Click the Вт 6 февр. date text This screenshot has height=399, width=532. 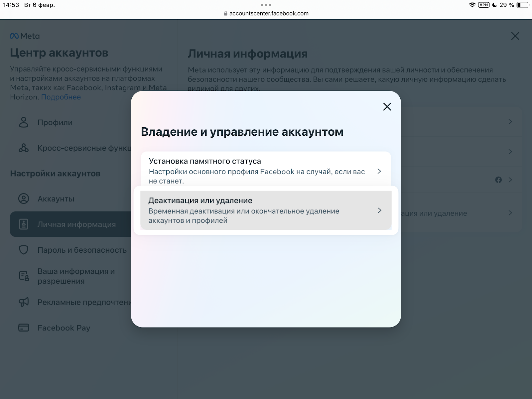pos(40,5)
